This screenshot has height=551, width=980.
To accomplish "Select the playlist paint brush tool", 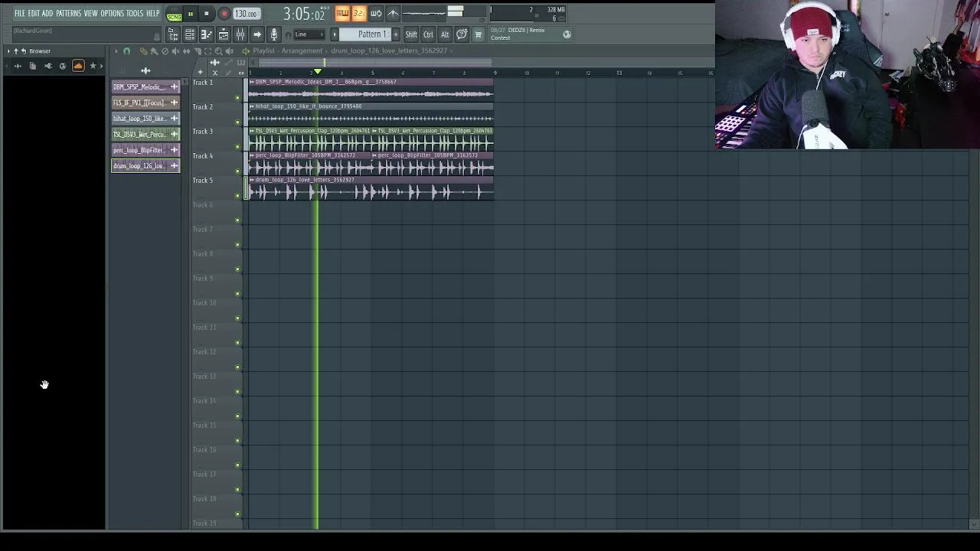I will 154,51.
